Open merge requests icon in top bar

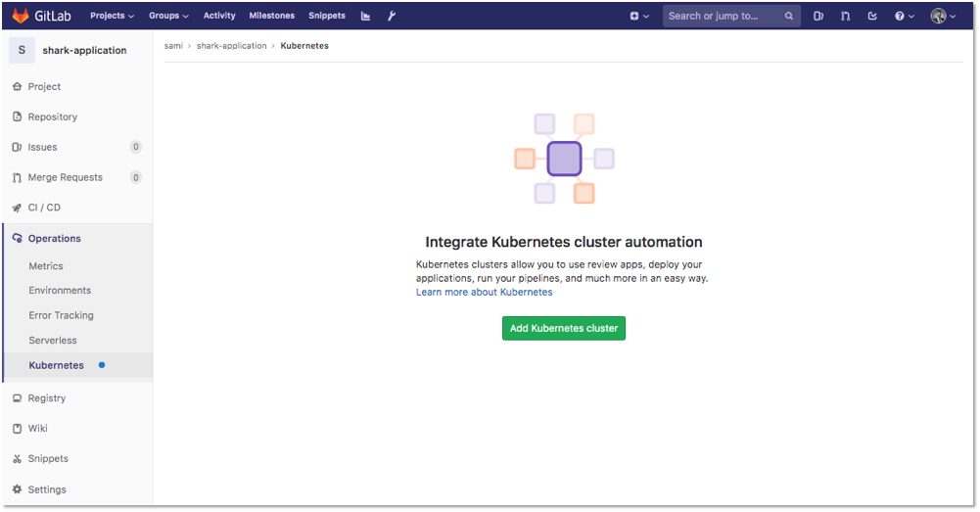click(x=846, y=17)
